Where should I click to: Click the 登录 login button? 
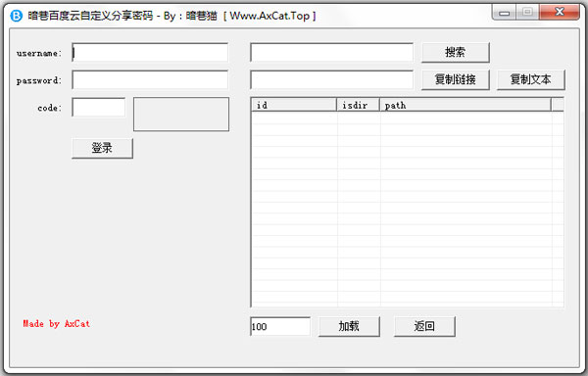point(102,148)
